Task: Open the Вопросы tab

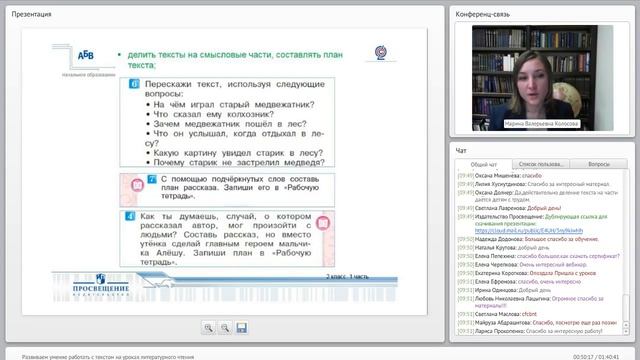Action: tap(599, 164)
